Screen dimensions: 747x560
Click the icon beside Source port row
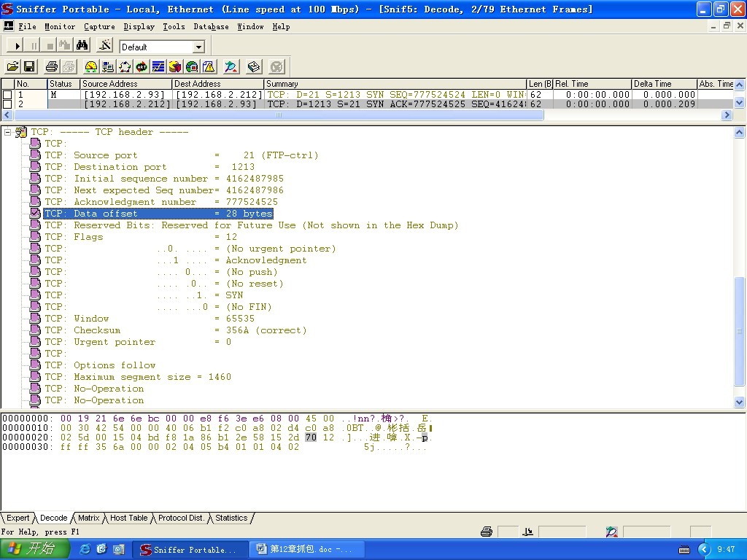coord(35,155)
